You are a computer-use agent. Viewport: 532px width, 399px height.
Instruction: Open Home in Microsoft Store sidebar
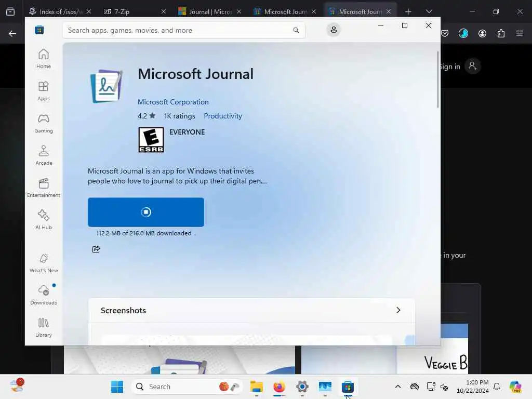tap(44, 59)
